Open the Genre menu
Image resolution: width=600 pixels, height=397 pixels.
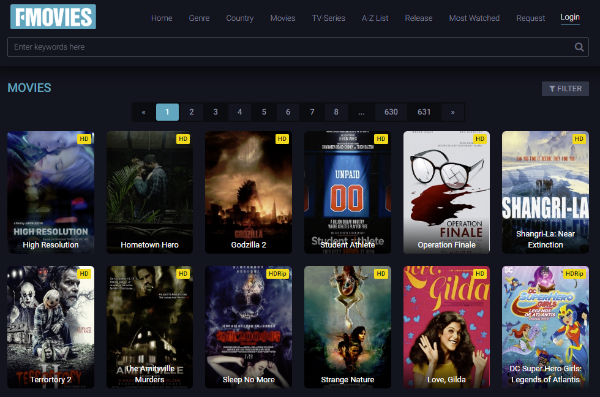199,18
